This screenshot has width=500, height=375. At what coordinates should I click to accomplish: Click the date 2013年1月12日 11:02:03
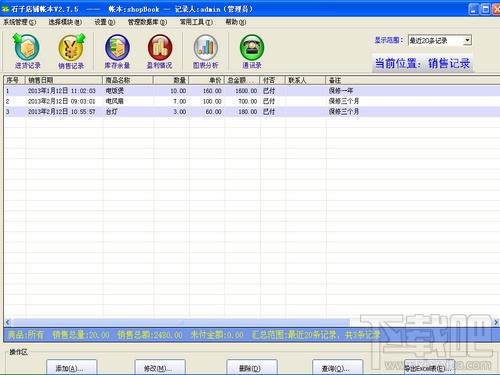point(62,91)
